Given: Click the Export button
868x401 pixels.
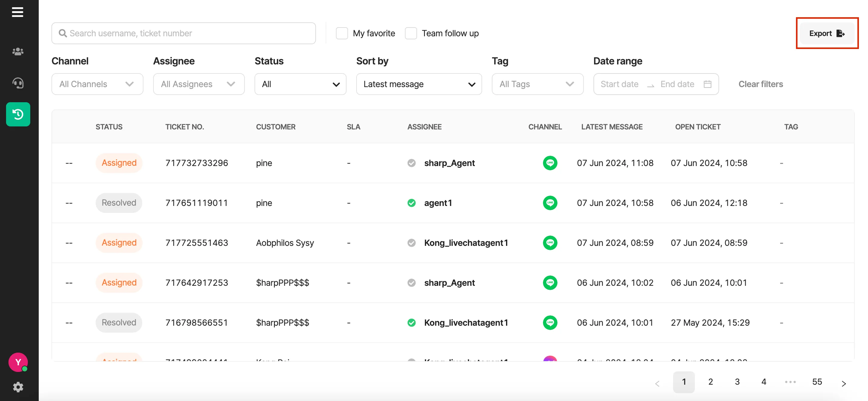Looking at the screenshot, I should [827, 33].
